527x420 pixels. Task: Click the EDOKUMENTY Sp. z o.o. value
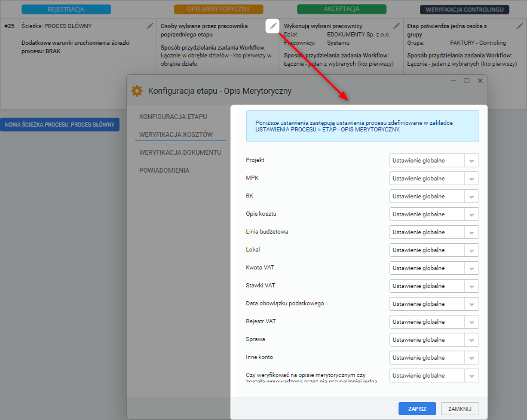[x=359, y=34]
